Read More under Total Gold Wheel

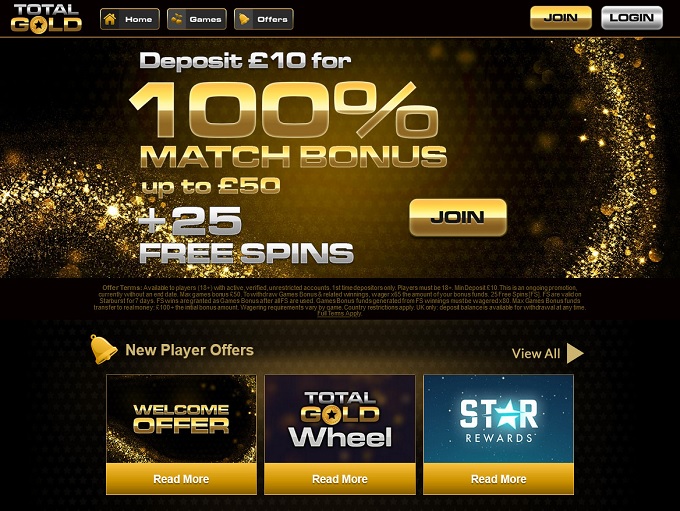coord(340,479)
